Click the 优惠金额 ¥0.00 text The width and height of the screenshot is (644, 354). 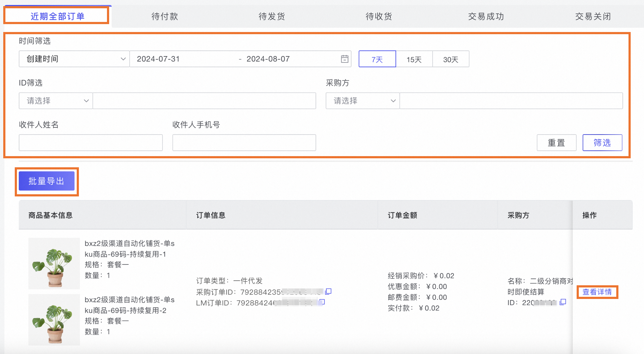417,287
